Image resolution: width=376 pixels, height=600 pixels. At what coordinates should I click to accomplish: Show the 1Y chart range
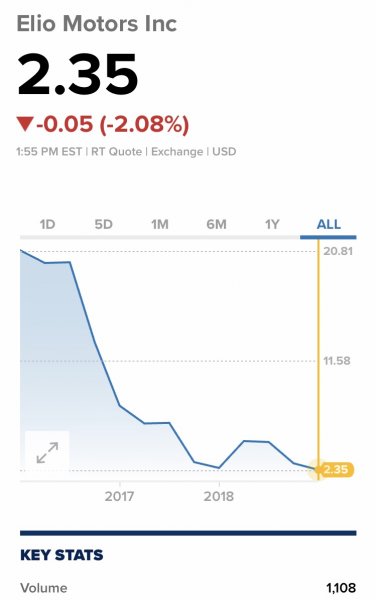(x=272, y=224)
